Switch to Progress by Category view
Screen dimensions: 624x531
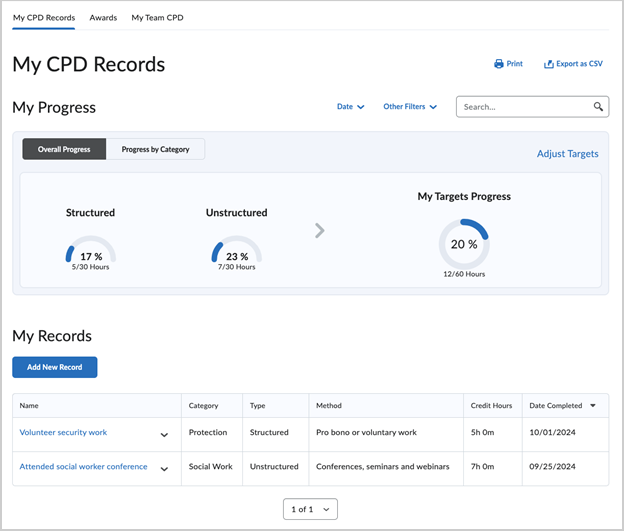155,149
